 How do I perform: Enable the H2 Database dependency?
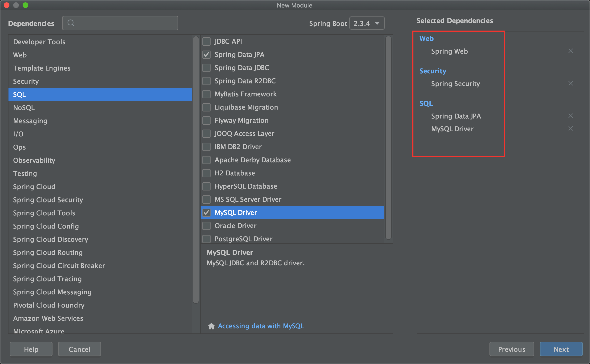[x=206, y=173]
